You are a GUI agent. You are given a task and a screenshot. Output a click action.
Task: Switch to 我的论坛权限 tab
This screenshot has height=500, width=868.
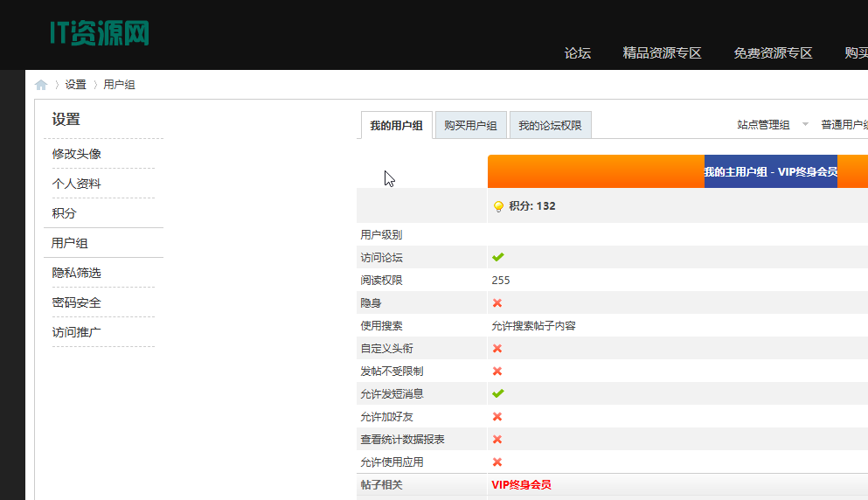click(550, 126)
